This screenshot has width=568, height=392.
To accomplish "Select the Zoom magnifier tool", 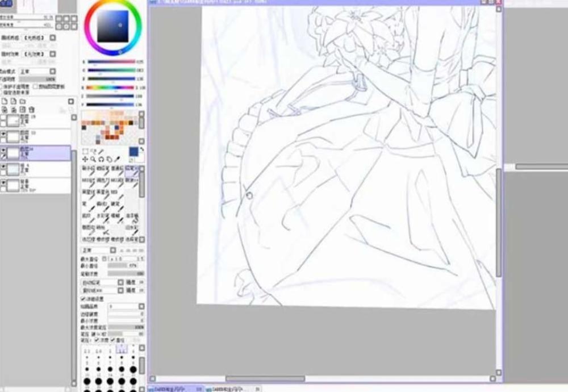I will click(93, 160).
